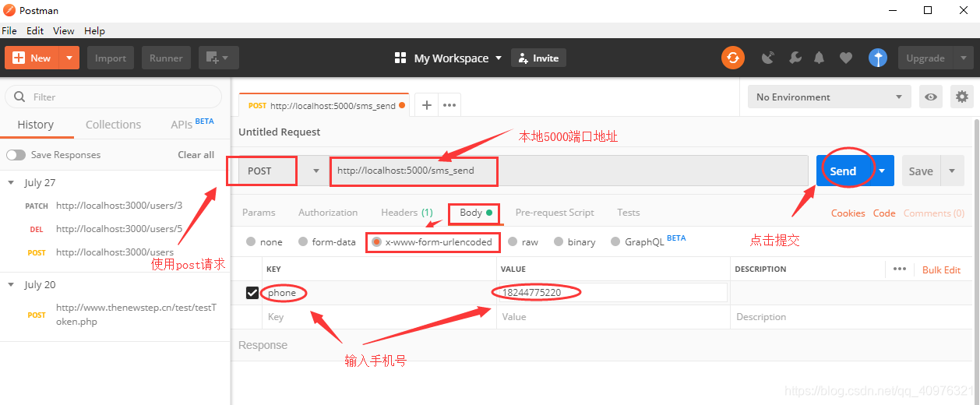The height and width of the screenshot is (405, 980).
Task: Open the Code link
Action: click(884, 213)
